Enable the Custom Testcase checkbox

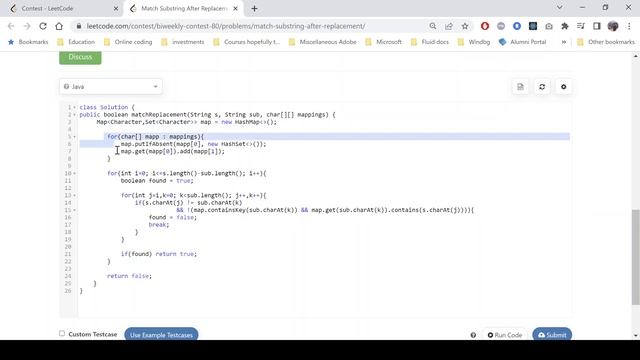[x=62, y=333]
